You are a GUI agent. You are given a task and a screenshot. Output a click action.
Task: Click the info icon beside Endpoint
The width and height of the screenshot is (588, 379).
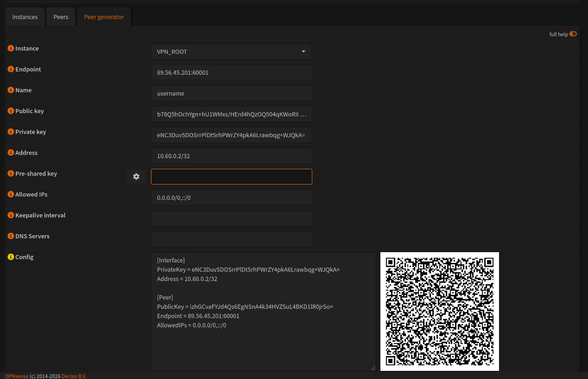[x=11, y=69]
